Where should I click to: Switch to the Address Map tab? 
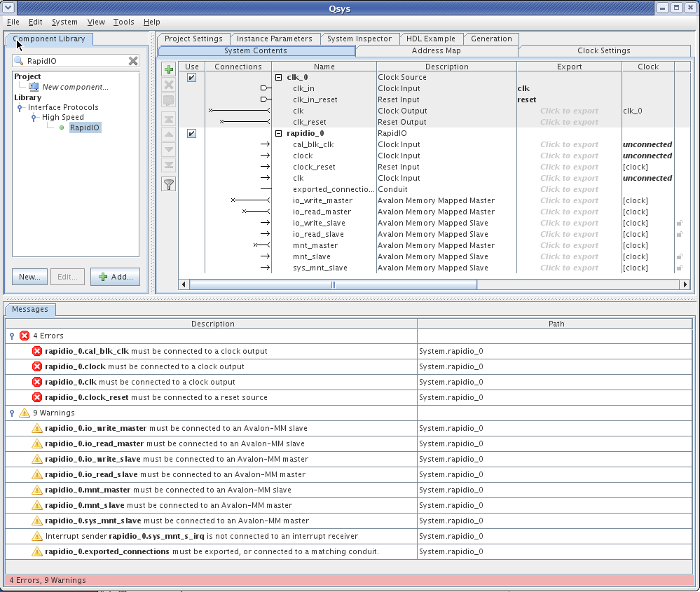[x=437, y=50]
